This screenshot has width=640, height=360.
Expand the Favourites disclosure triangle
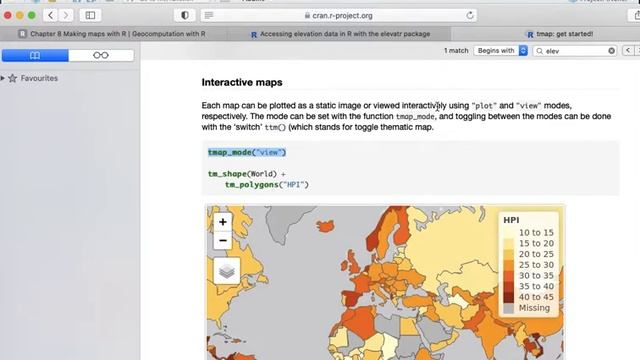[x=3, y=78]
